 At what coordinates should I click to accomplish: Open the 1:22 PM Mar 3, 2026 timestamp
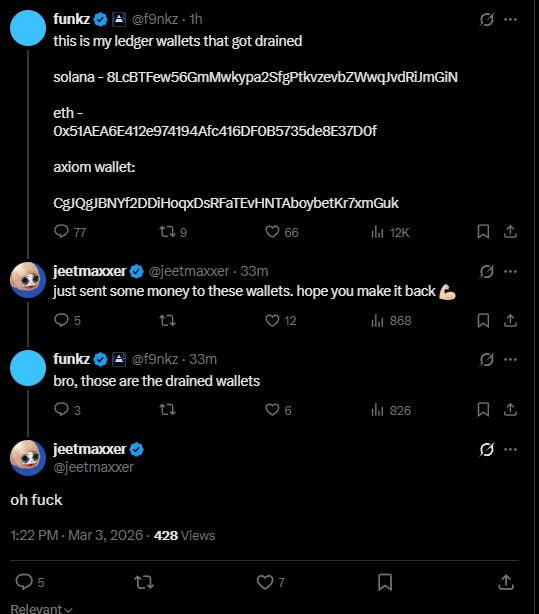[77, 535]
